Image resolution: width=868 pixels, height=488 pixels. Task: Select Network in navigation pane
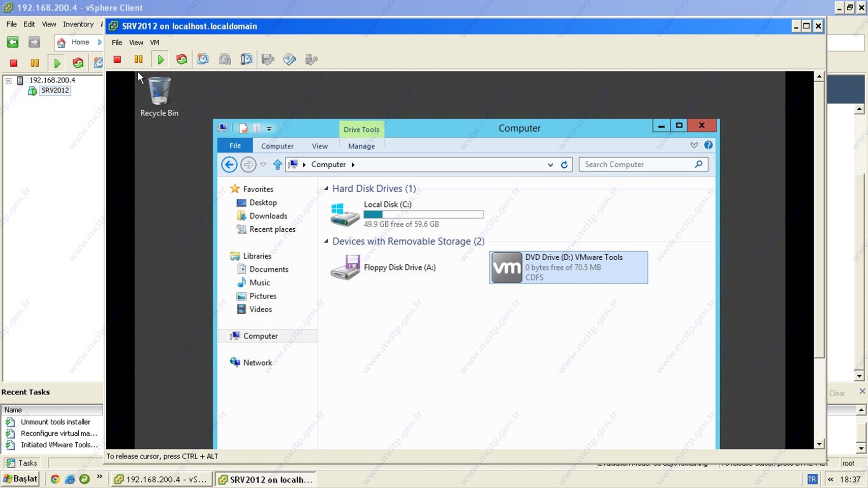[257, 362]
